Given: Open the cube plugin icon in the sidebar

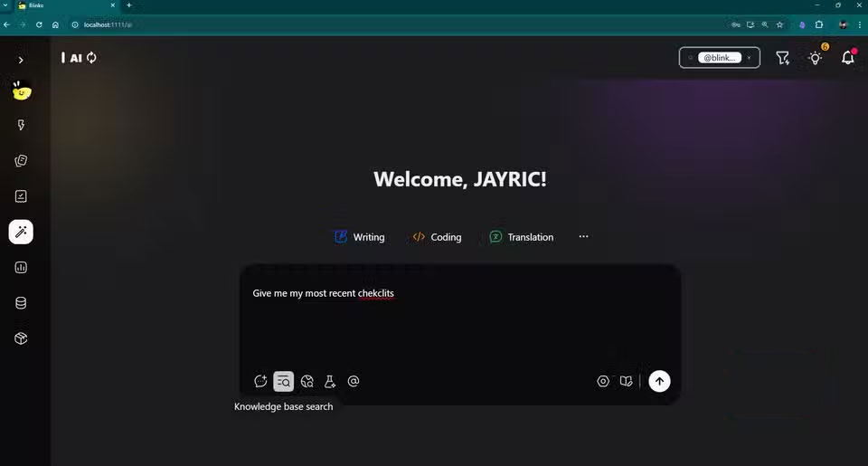Looking at the screenshot, I should coord(21,338).
